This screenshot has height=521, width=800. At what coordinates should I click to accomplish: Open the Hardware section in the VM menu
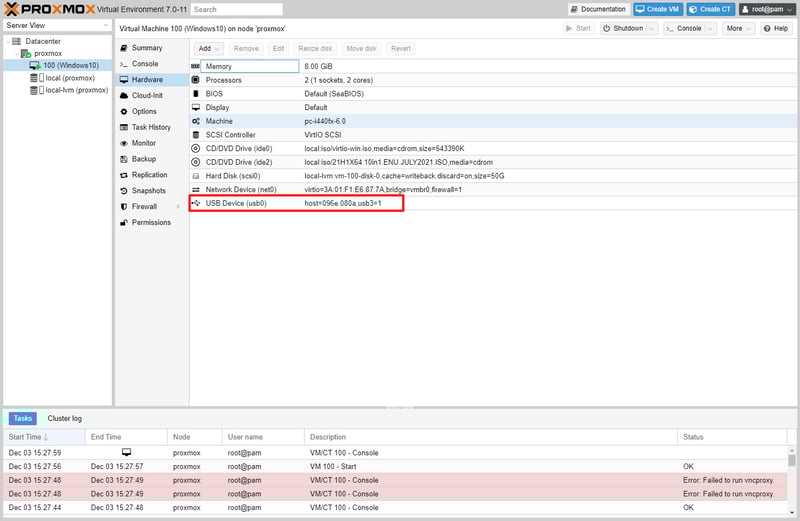[x=147, y=79]
